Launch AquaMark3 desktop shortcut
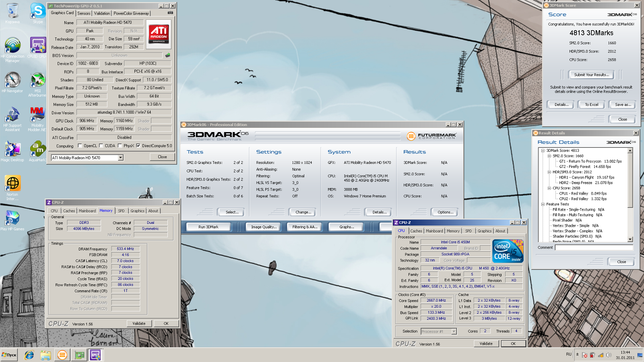 pyautogui.click(x=37, y=151)
